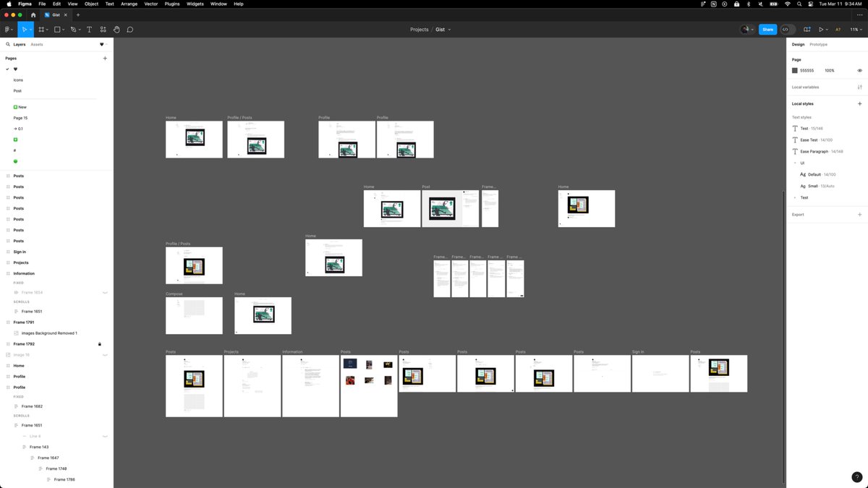
Task: Click the Share button
Action: (767, 30)
